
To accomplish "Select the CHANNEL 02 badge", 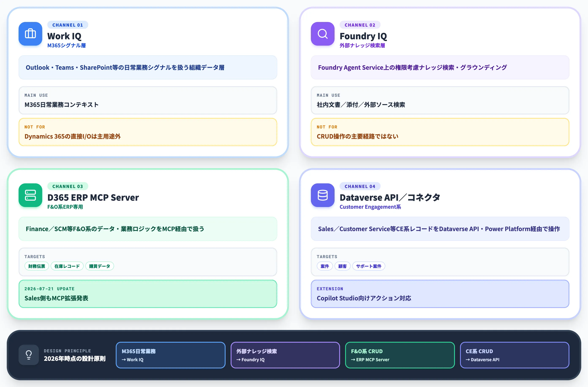I will point(360,25).
